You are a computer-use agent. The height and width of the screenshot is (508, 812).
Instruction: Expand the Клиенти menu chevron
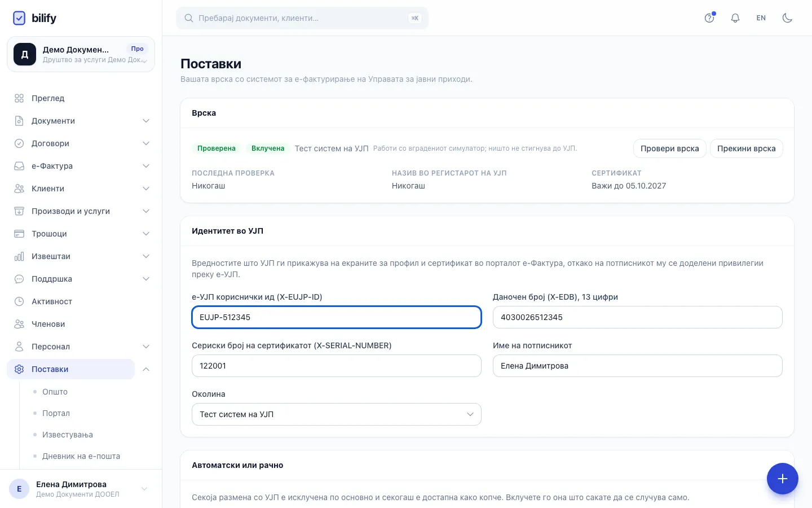coord(146,189)
